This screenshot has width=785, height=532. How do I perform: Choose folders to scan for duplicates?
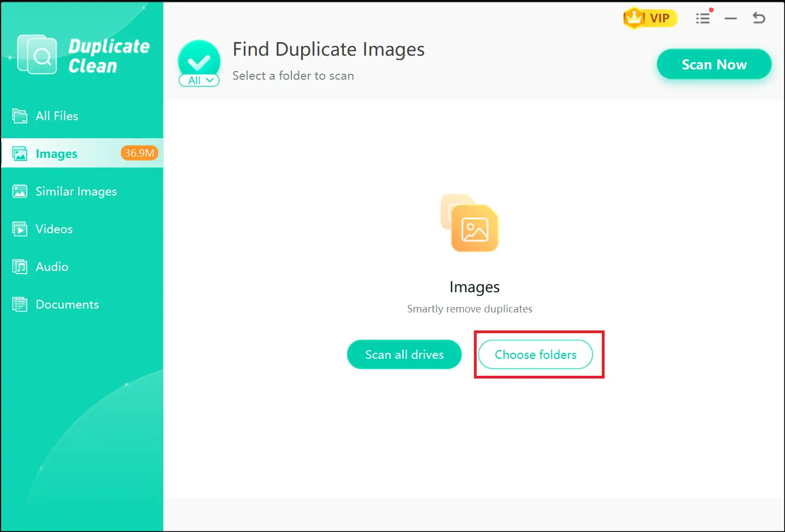coord(535,354)
